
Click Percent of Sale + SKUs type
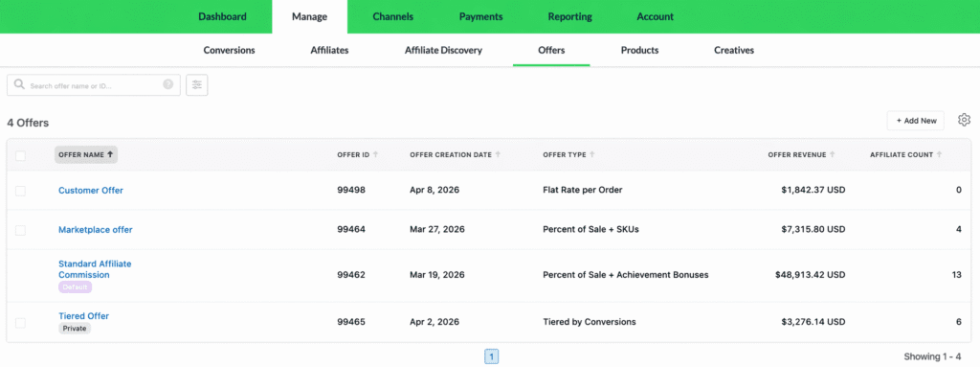[x=590, y=230]
